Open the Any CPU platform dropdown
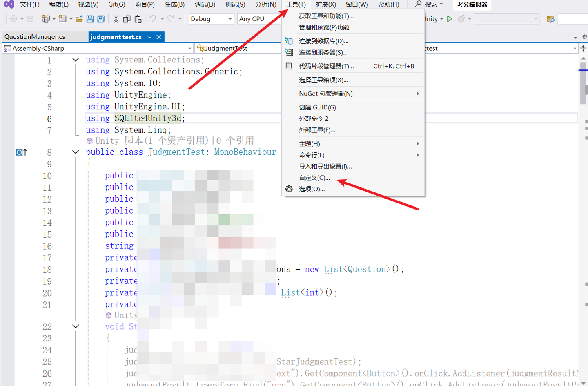 point(259,19)
